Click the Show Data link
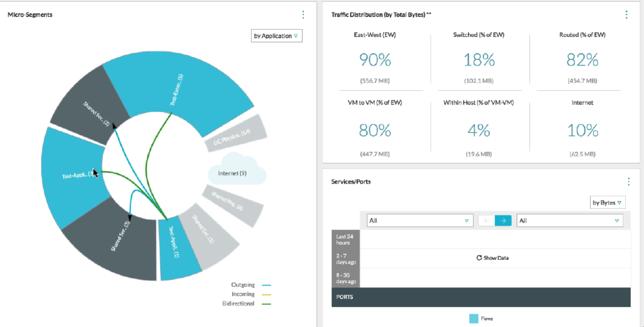Screen dimensions: 644x327 pos(496,258)
